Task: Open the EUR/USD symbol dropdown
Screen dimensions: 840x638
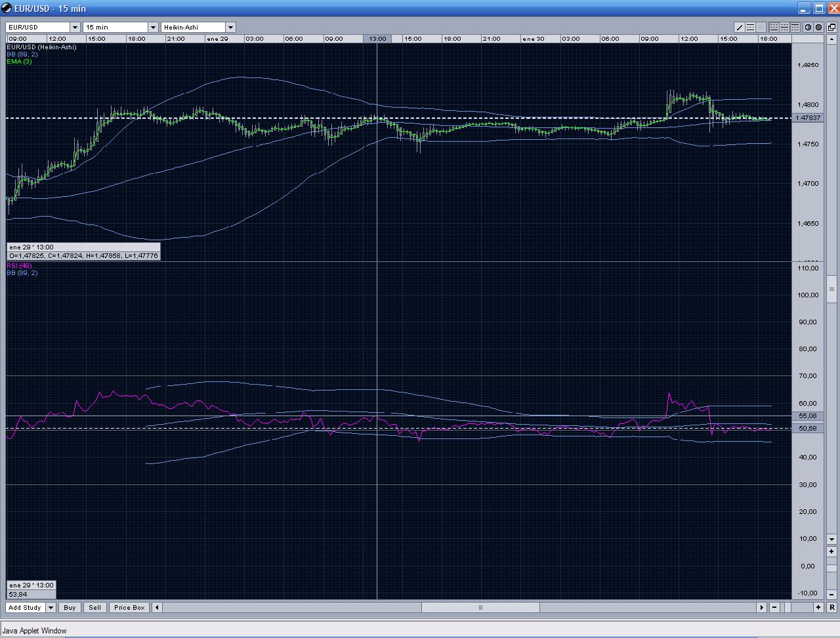Action: [x=75, y=28]
